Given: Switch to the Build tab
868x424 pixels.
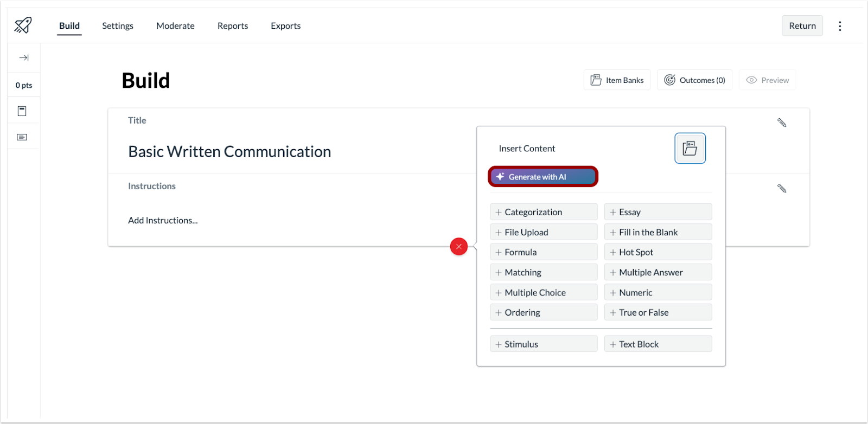Looking at the screenshot, I should click(x=69, y=26).
